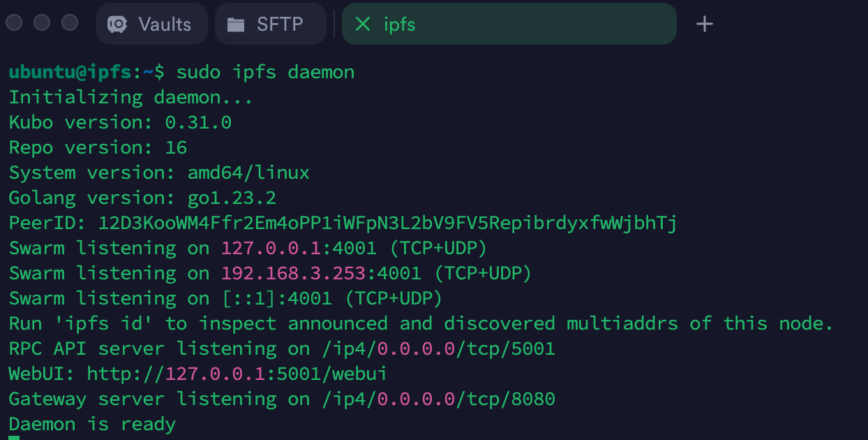Click the 'sudo ipfs daemon' command text
This screenshot has height=440, width=868.
[x=265, y=72]
